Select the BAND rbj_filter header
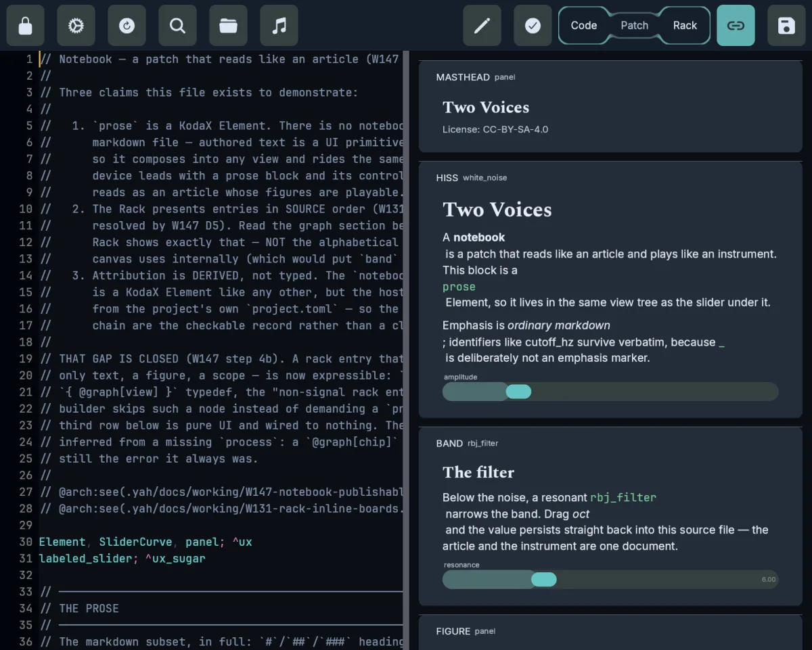Screen dimensions: 812x650 [468, 444]
